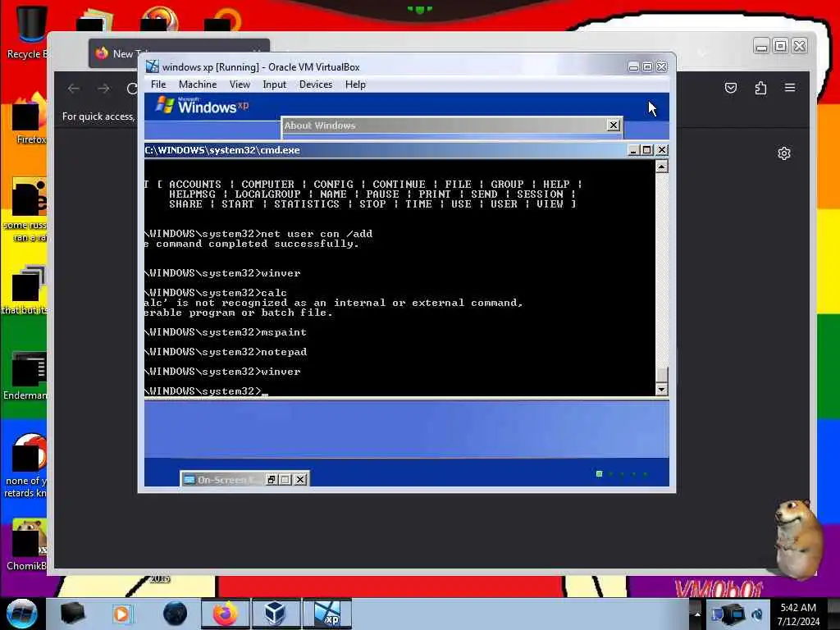Click the cmd.exe title bar
The width and height of the screenshot is (840, 630).
click(386, 150)
